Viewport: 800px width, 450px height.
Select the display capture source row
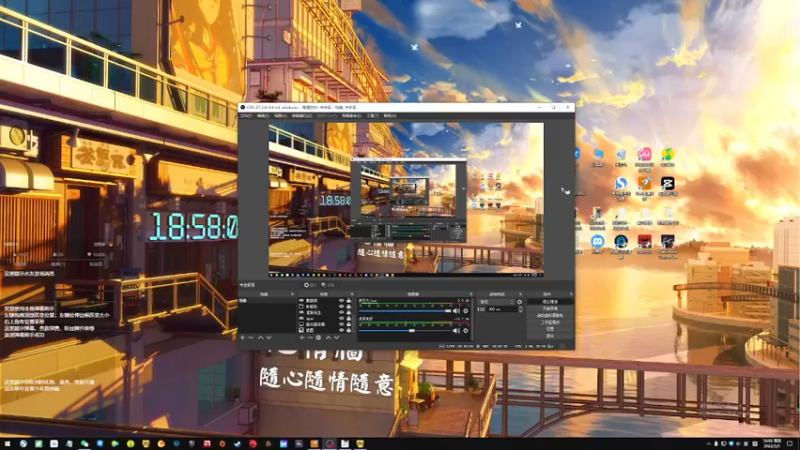click(324, 324)
